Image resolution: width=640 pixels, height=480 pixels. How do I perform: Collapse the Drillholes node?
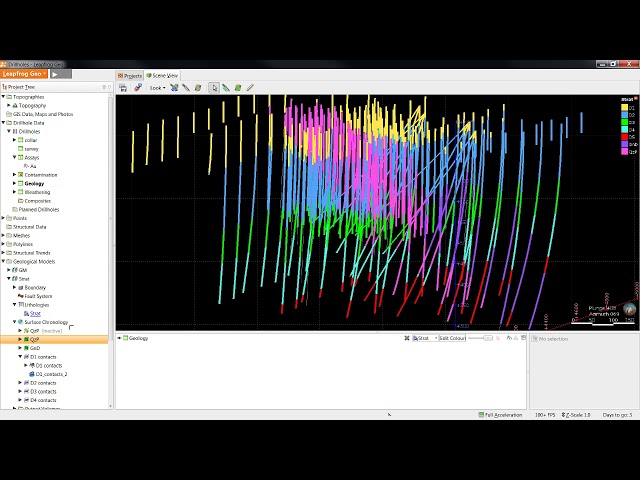(x=9, y=131)
